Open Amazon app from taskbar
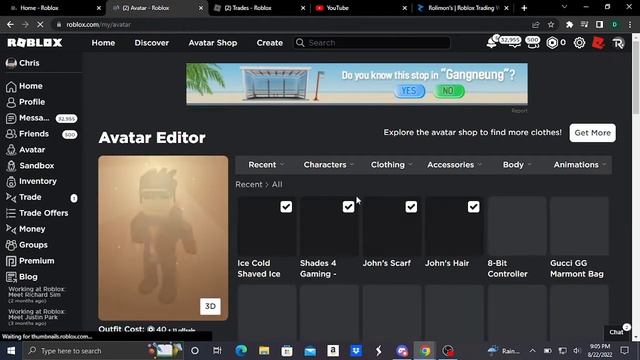The height and width of the screenshot is (360, 640). tap(333, 351)
